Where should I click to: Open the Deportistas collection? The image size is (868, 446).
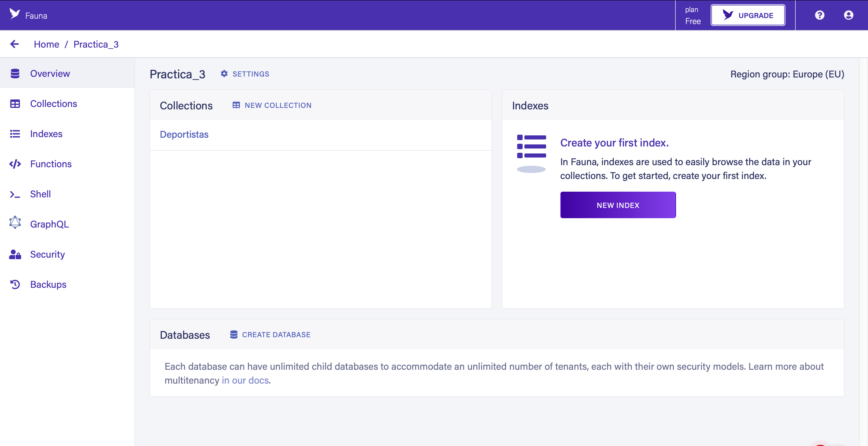tap(184, 134)
